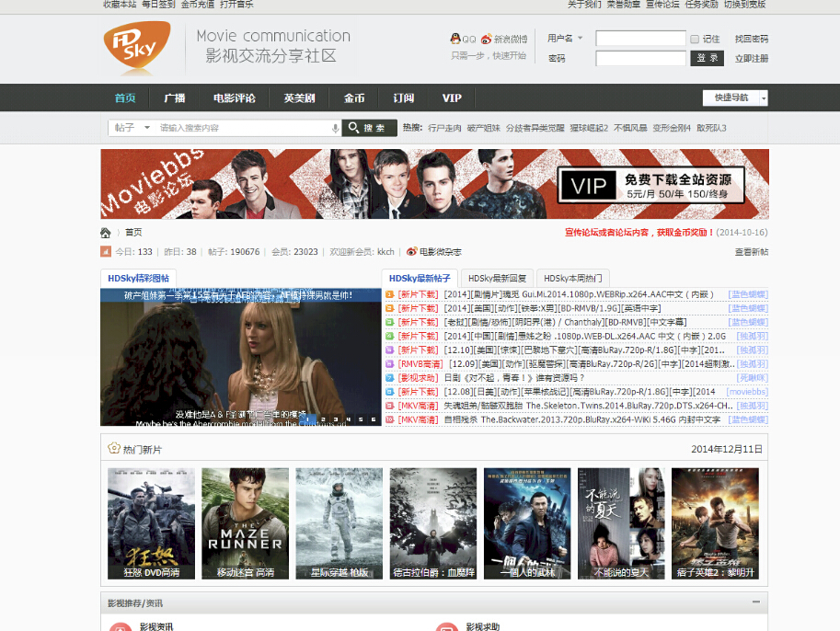Viewport: 840px width, 631px height.
Task: Open the 打开音乐 link in top bar
Action: coord(236,5)
